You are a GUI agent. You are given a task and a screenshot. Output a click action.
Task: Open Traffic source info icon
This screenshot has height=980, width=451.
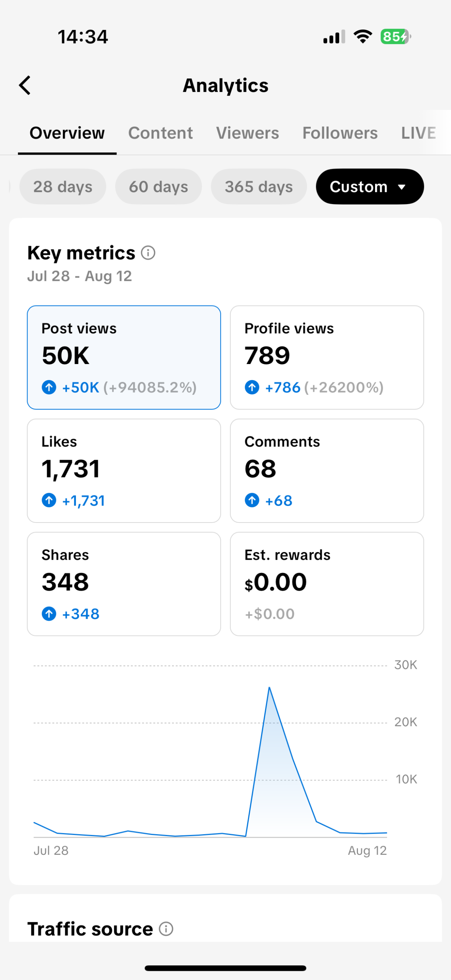coord(166,929)
